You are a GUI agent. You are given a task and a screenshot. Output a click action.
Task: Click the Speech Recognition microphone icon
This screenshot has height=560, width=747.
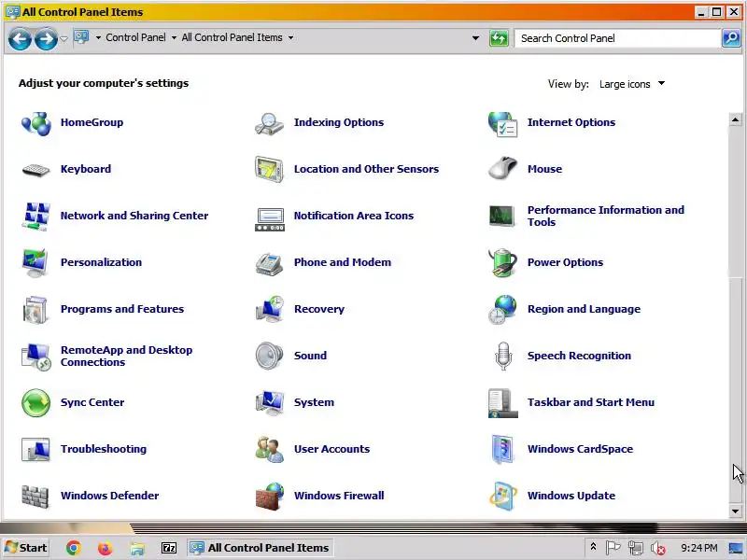tap(503, 357)
